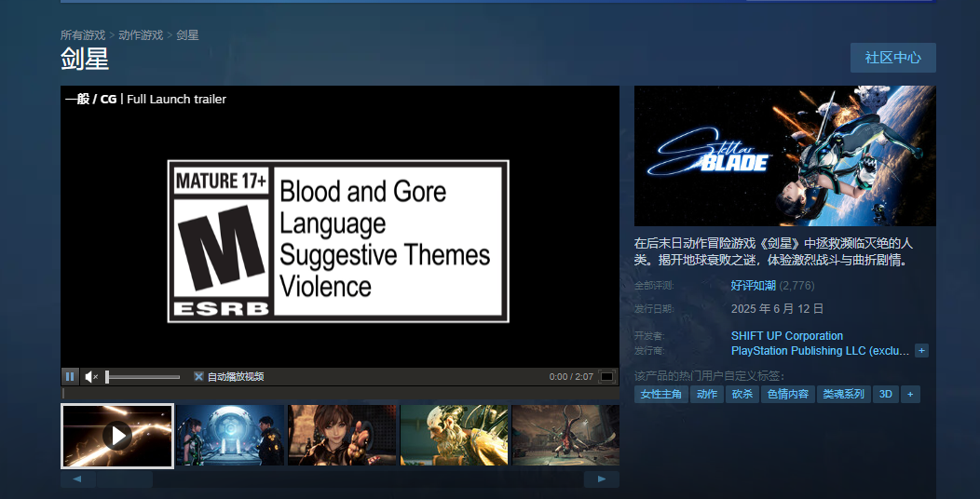The height and width of the screenshot is (499, 980).
Task: Open 好评如潮 reviews summary link
Action: click(x=753, y=286)
